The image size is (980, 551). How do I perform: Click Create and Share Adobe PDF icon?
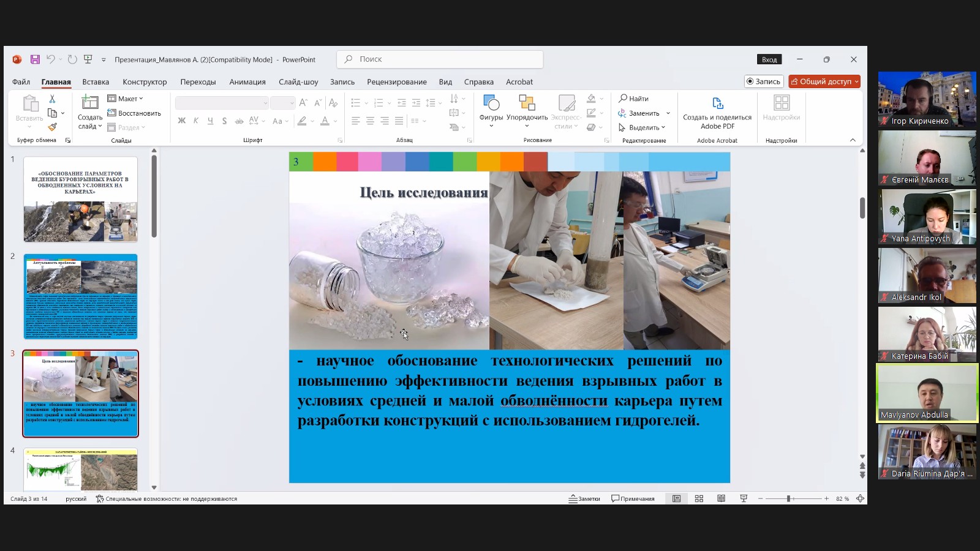point(717,103)
